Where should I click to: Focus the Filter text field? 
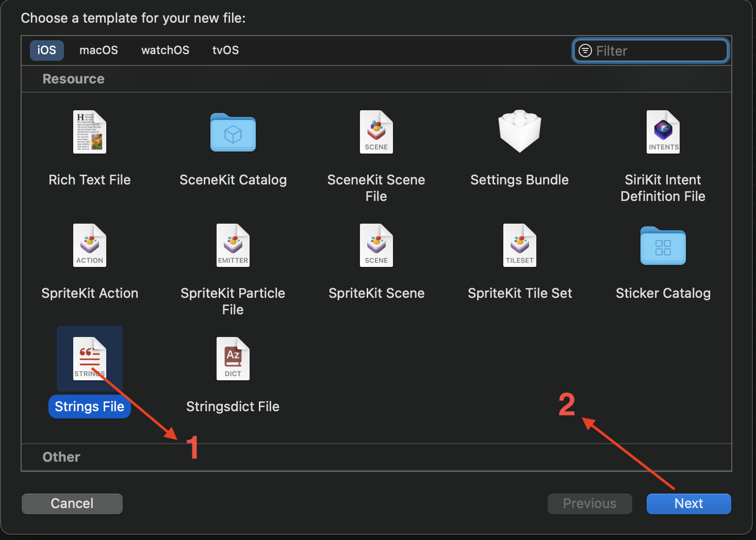(651, 50)
